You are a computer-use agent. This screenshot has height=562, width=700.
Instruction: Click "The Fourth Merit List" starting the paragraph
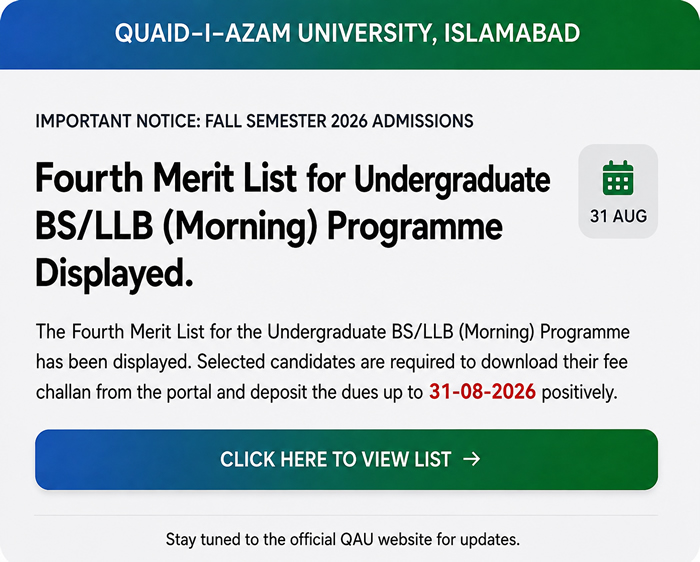pos(120,332)
